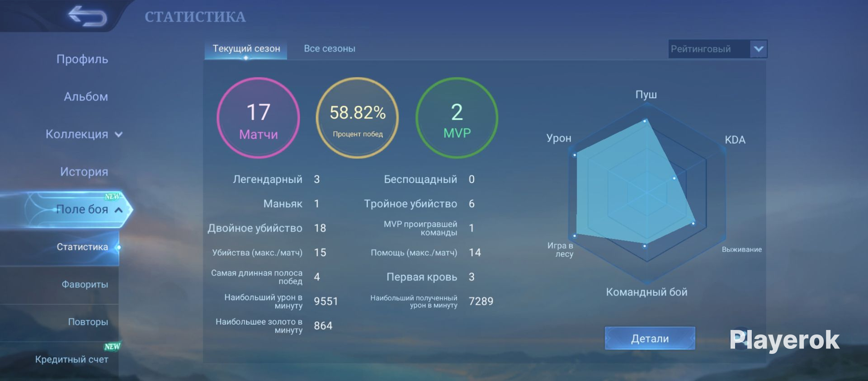Click the value 9551

[326, 301]
